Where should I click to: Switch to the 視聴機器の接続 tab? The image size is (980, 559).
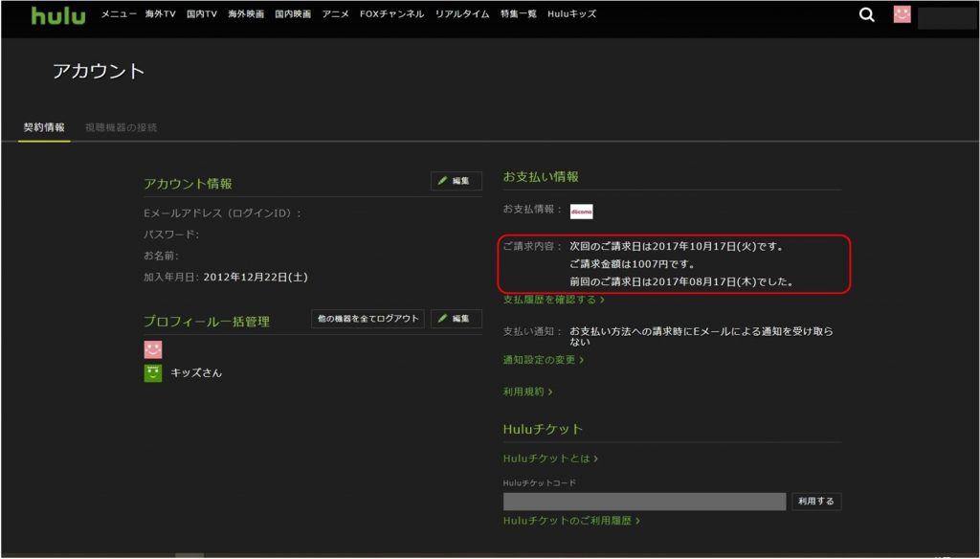coord(122,125)
